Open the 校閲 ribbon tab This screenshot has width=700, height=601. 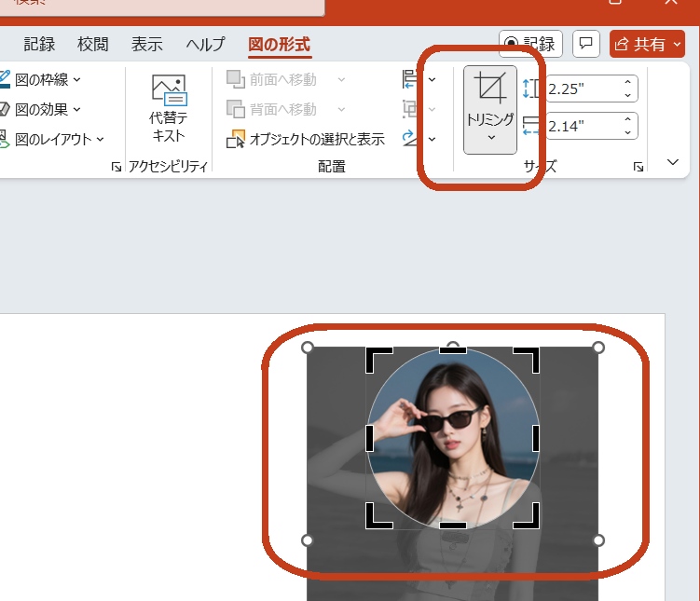point(93,44)
